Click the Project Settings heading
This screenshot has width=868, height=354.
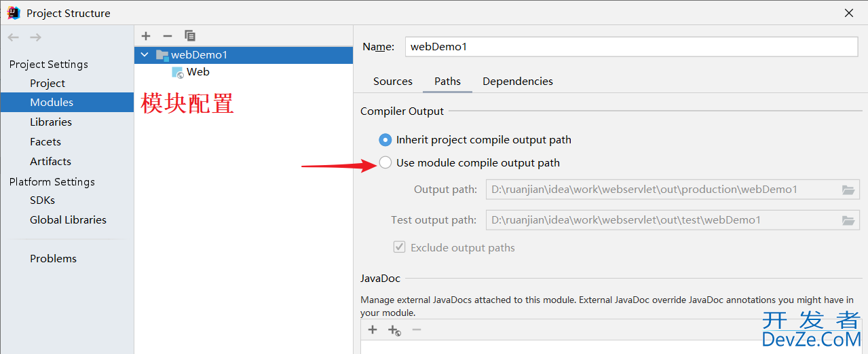(x=49, y=65)
